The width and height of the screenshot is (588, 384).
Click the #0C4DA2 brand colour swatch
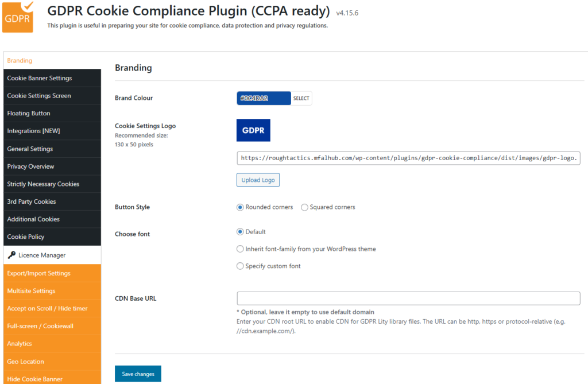(x=264, y=98)
